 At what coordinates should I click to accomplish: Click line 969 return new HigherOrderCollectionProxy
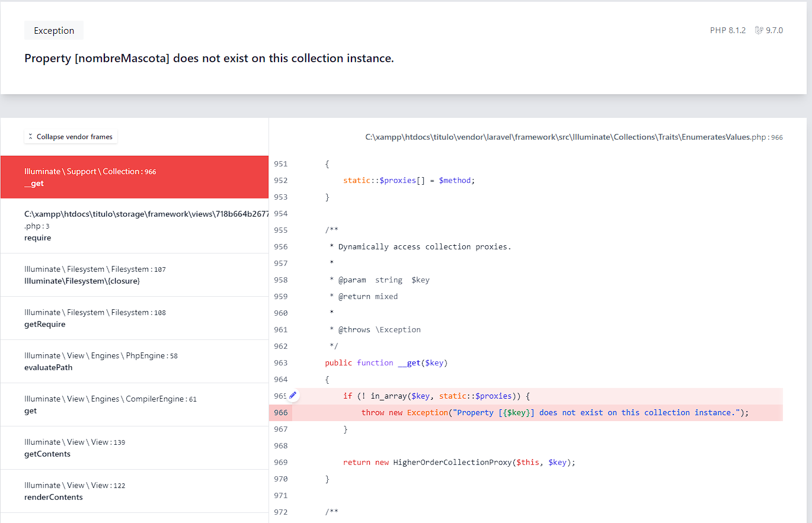point(459,462)
